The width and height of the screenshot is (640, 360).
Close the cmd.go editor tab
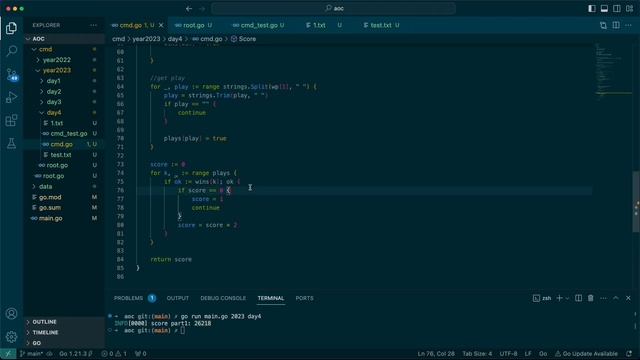point(161,25)
